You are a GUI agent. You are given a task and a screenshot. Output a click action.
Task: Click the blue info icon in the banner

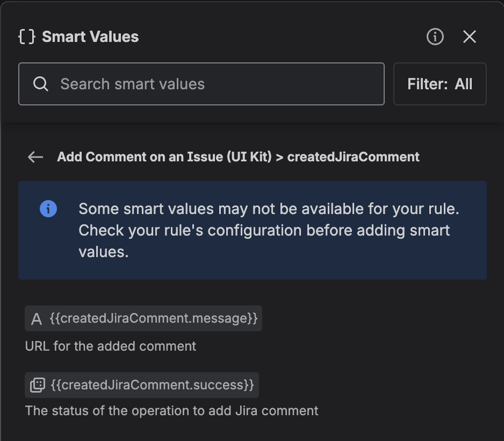pyautogui.click(x=48, y=208)
